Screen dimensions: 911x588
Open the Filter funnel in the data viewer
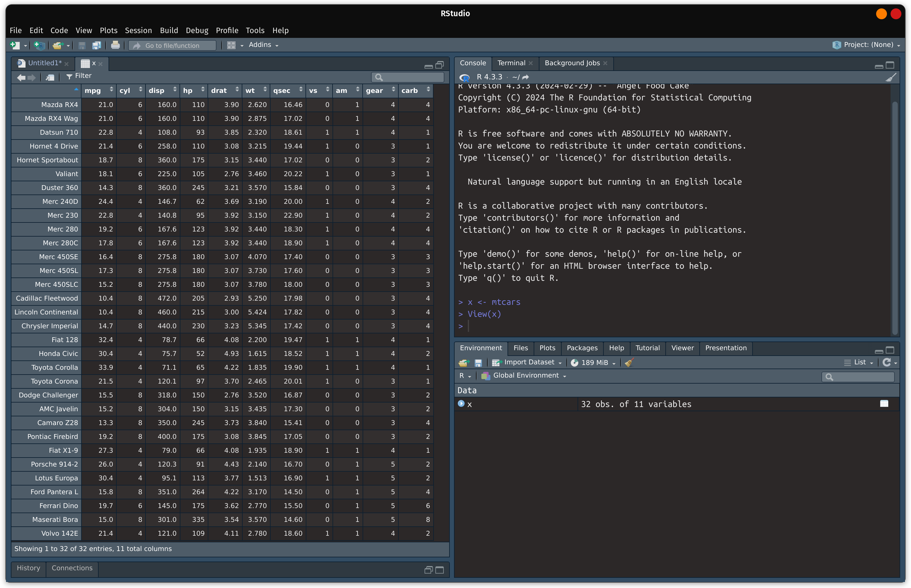point(79,76)
